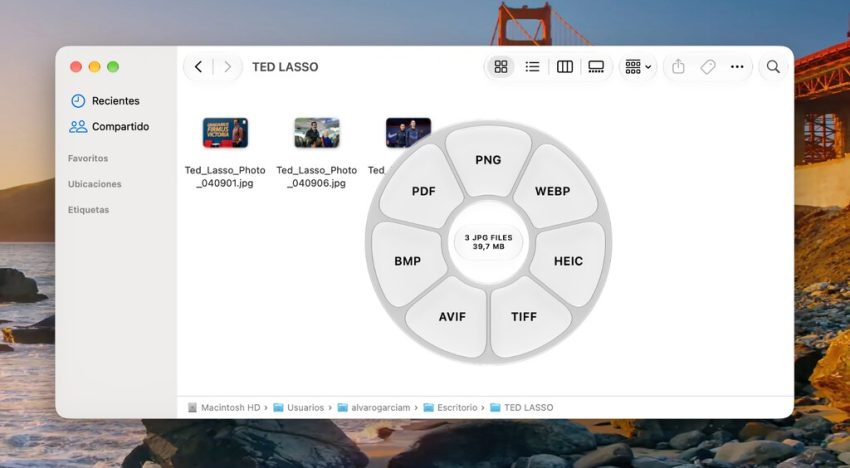Image resolution: width=850 pixels, height=468 pixels.
Task: Open Compartido in the sidebar
Action: click(x=109, y=126)
